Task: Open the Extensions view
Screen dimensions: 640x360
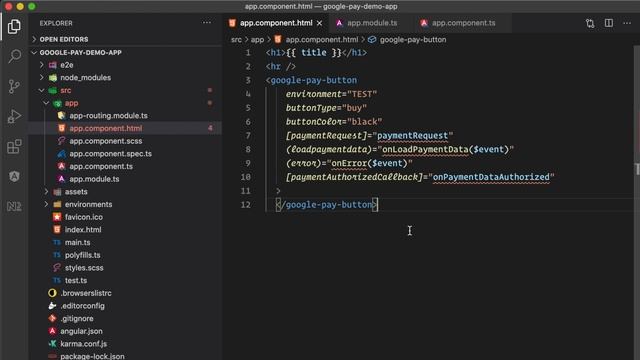Action: (14, 146)
